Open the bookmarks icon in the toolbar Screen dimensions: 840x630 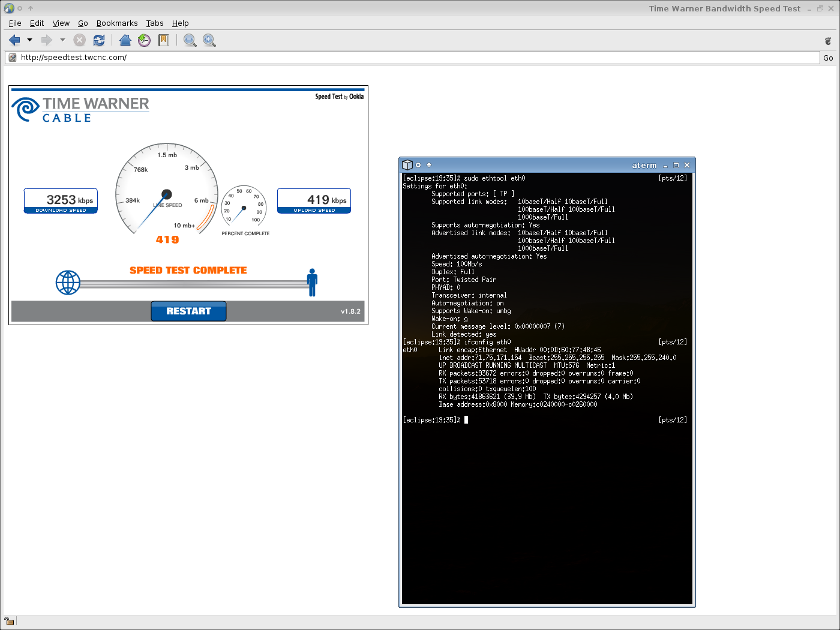(x=164, y=40)
